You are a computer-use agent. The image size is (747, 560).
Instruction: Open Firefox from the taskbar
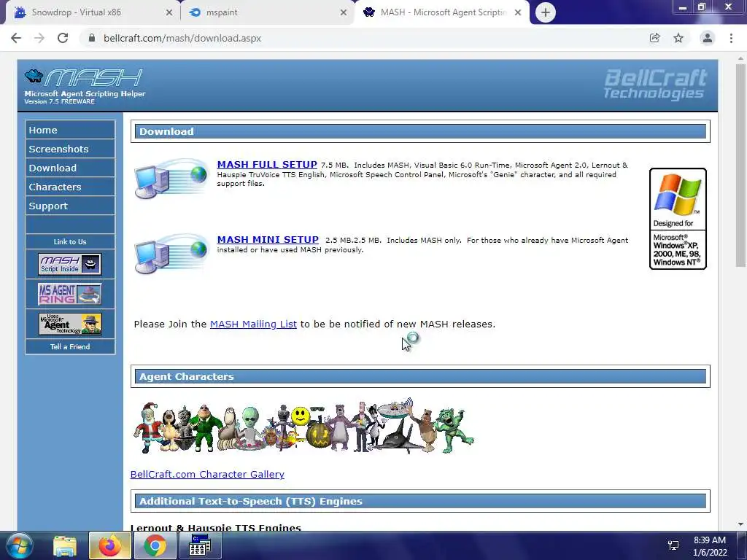pos(110,546)
